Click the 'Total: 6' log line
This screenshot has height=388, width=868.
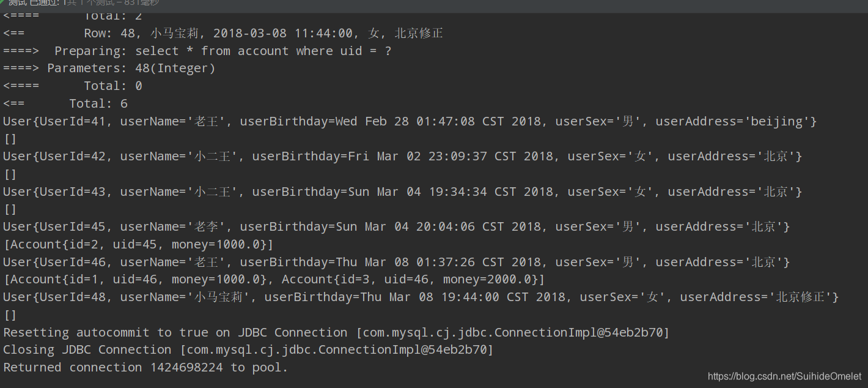pos(65,103)
